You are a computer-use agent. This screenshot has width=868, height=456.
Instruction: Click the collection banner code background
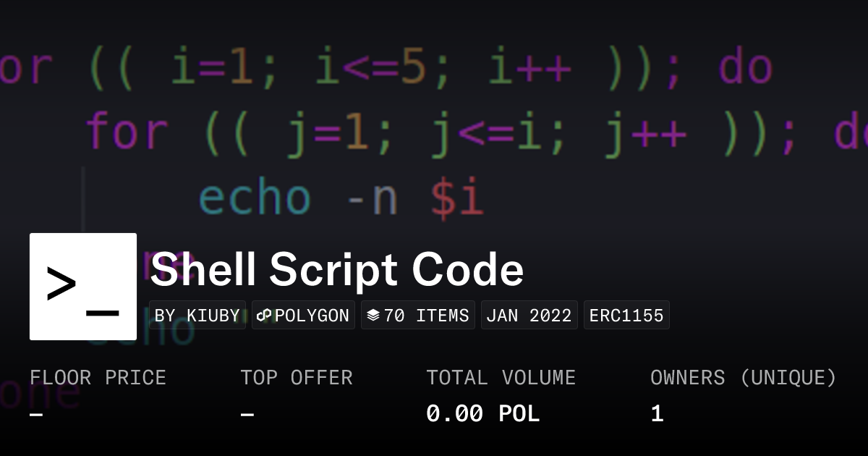pyautogui.click(x=434, y=109)
